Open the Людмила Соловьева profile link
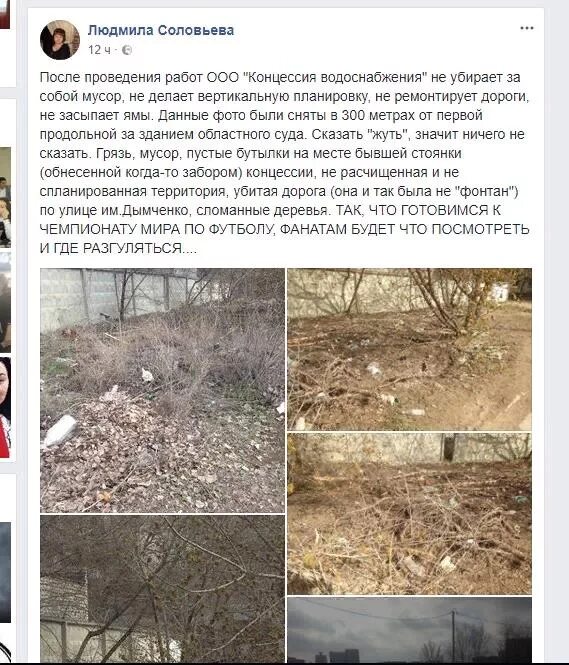This screenshot has height=665, width=569. pyautogui.click(x=161, y=31)
